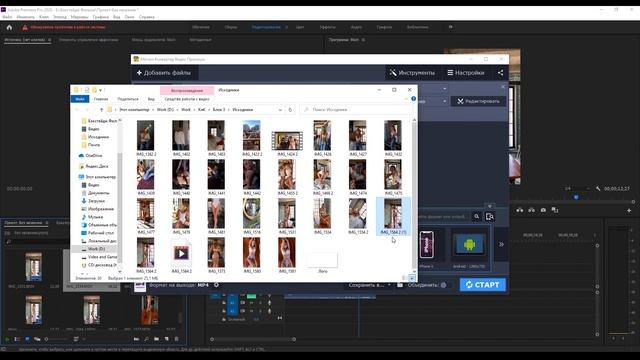Click Explorer search field Поиск

point(356,110)
